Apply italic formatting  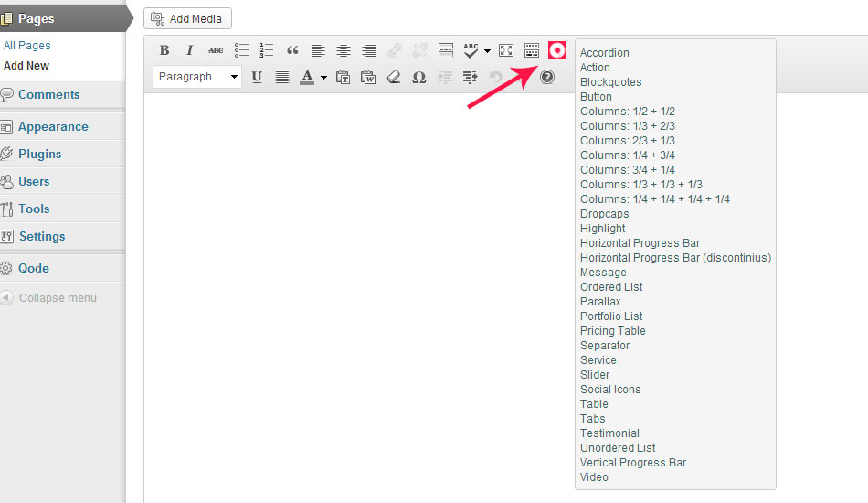(190, 50)
